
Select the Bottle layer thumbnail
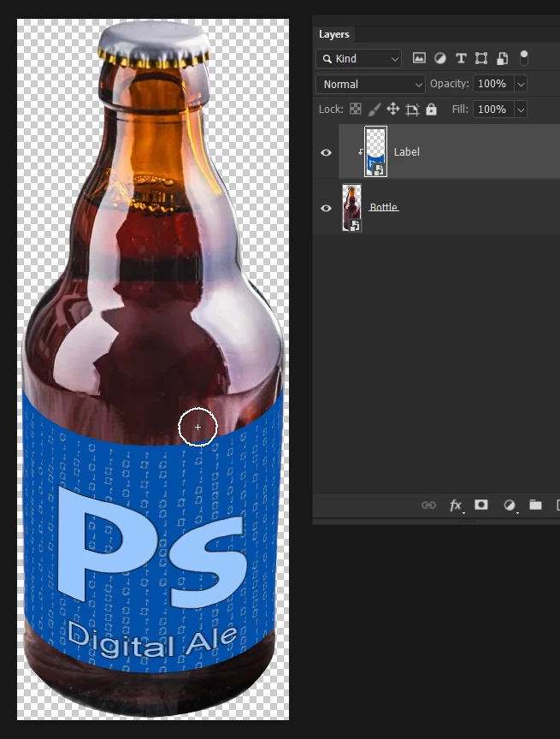352,207
